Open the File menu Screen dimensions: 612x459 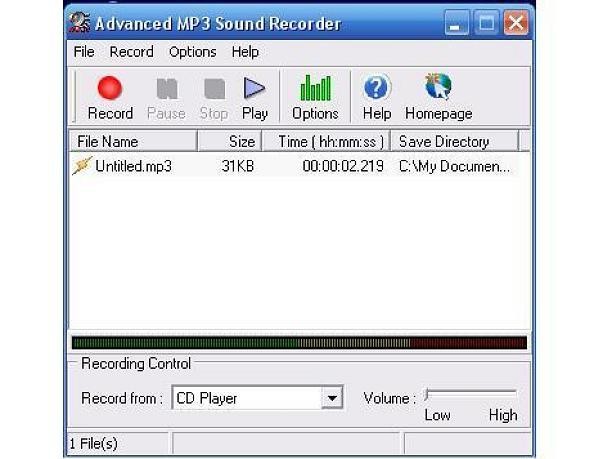[84, 52]
